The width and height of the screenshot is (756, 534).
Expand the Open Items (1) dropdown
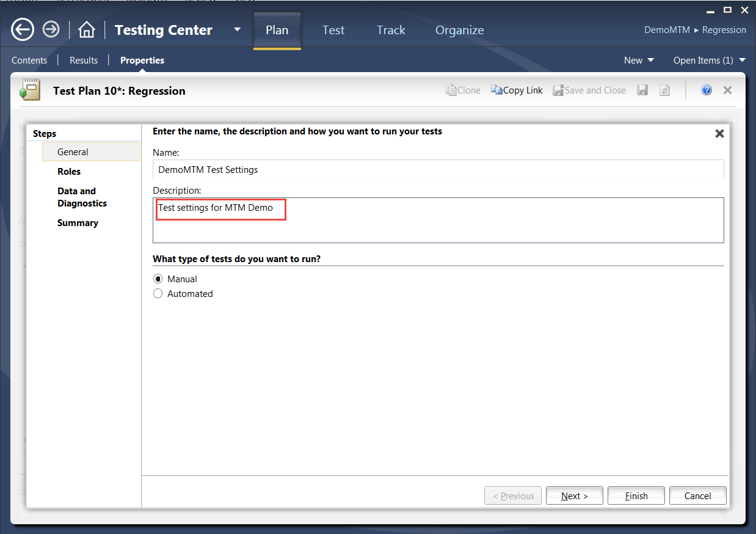(x=708, y=60)
